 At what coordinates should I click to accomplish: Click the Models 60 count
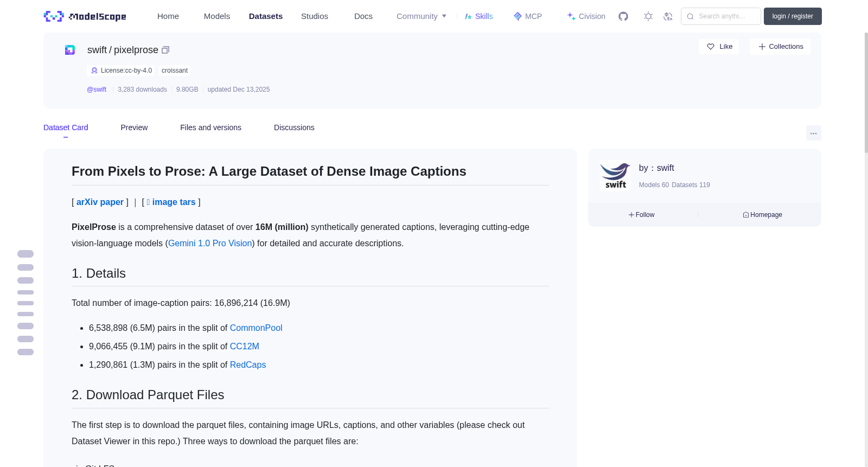point(654,185)
